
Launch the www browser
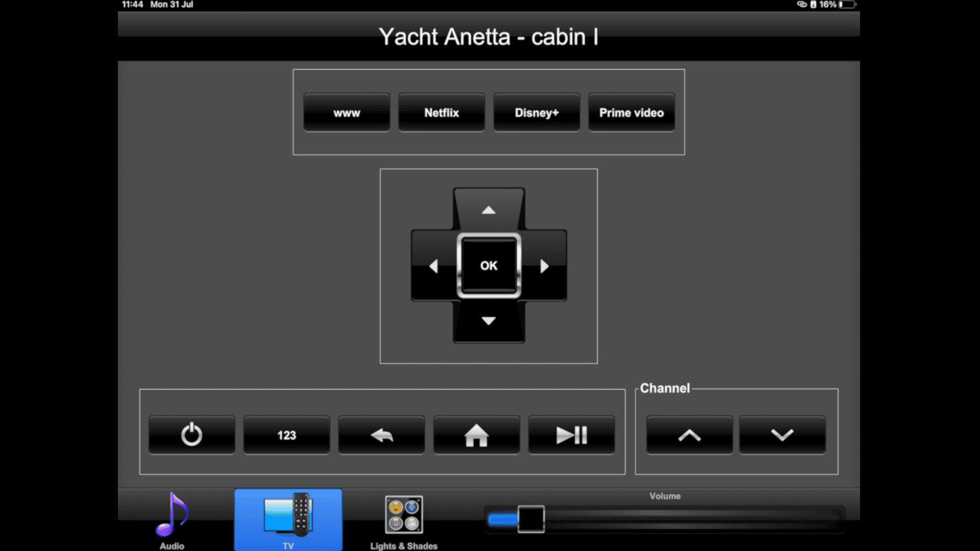point(347,112)
